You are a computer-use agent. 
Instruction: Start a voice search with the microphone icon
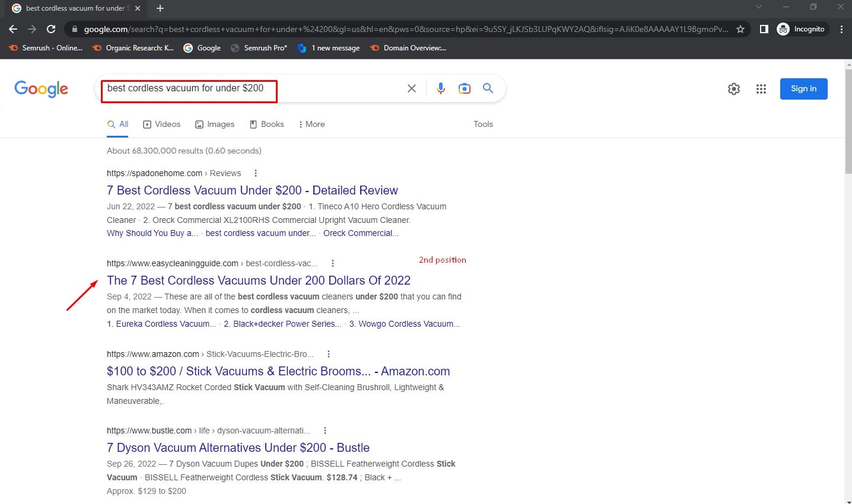coord(441,88)
